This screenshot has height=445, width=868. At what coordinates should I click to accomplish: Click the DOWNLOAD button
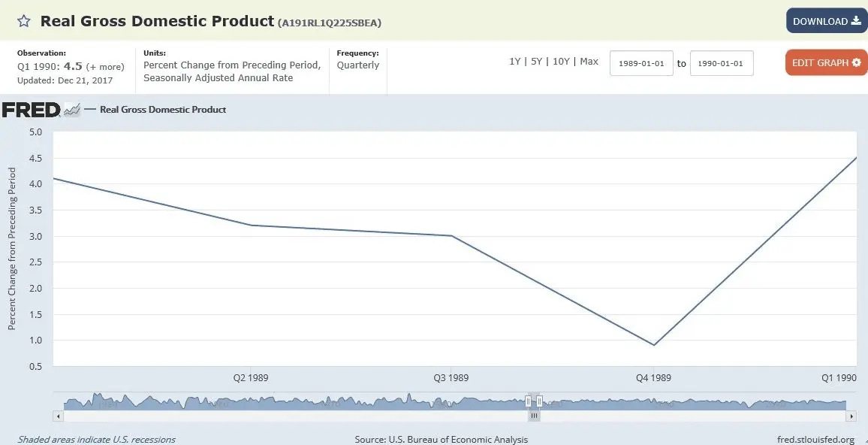[826, 21]
